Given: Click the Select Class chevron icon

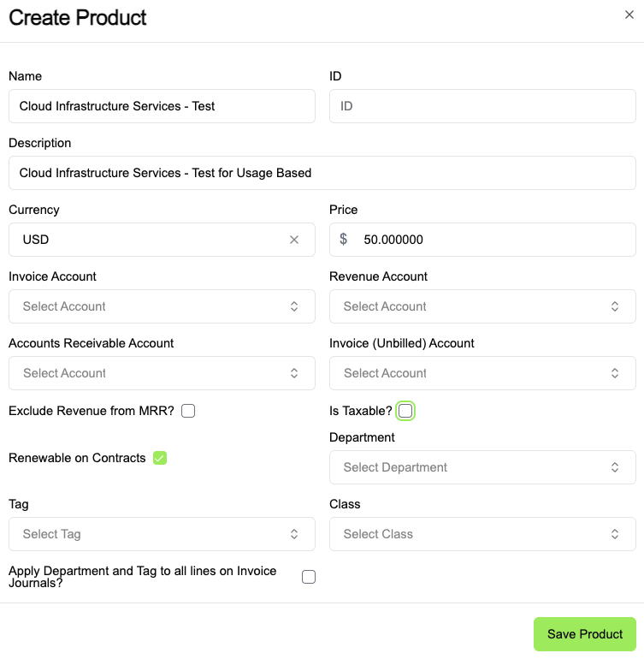Looking at the screenshot, I should [615, 534].
